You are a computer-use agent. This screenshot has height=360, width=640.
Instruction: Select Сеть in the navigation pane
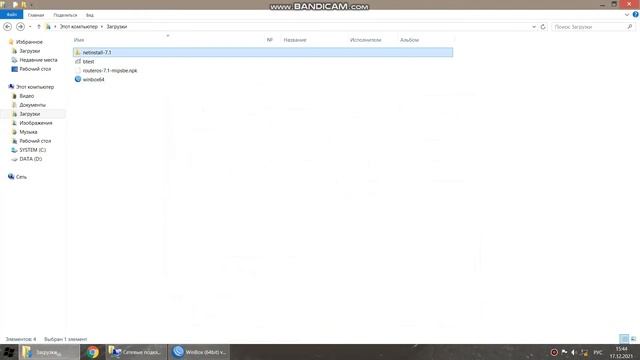(x=21, y=177)
